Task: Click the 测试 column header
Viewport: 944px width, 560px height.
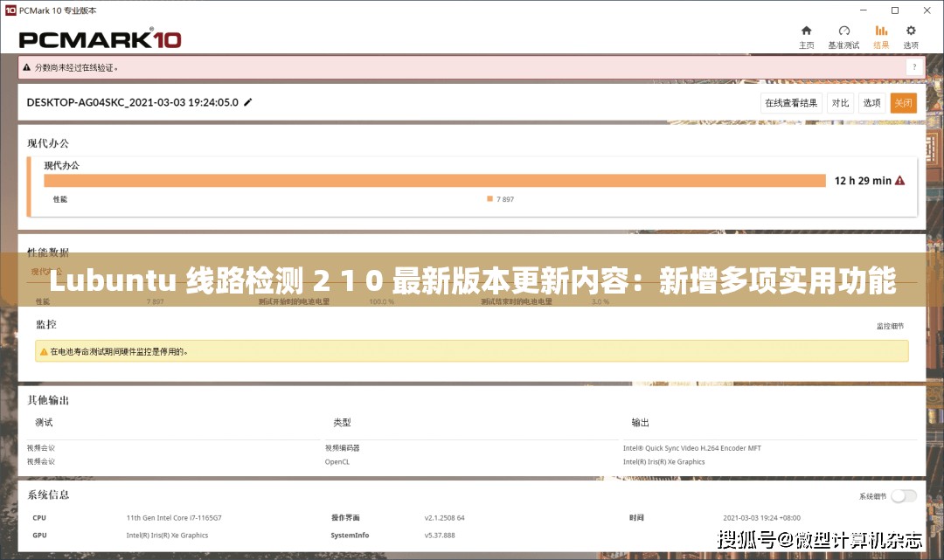Action: pyautogui.click(x=44, y=422)
